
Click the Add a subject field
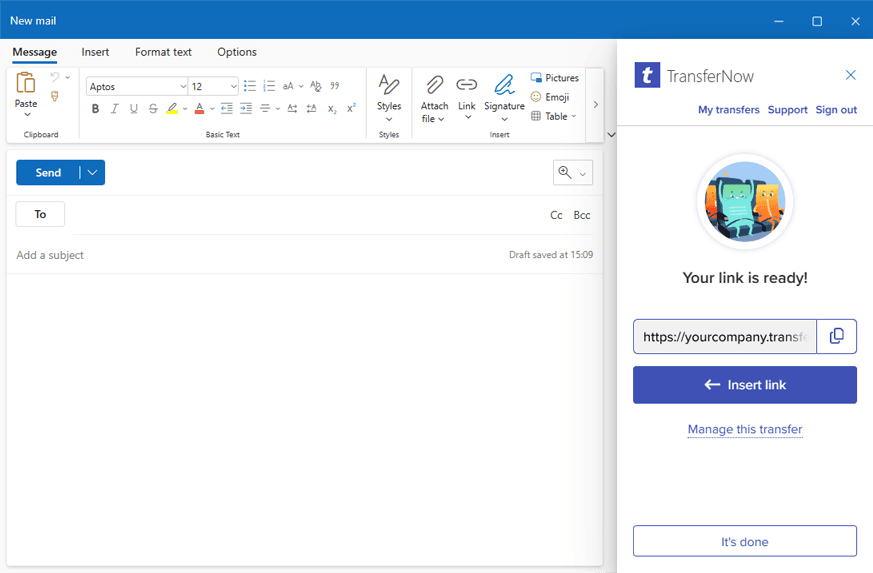pyautogui.click(x=250, y=255)
